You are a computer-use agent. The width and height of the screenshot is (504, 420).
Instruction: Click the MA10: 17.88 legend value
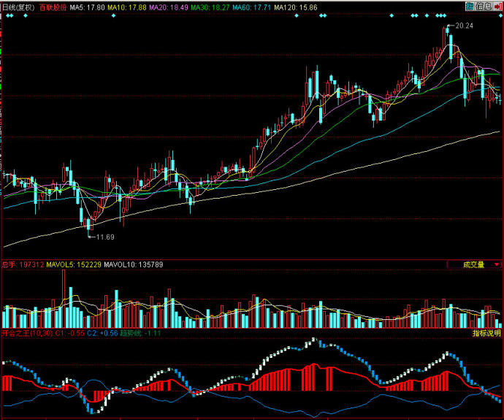point(127,7)
